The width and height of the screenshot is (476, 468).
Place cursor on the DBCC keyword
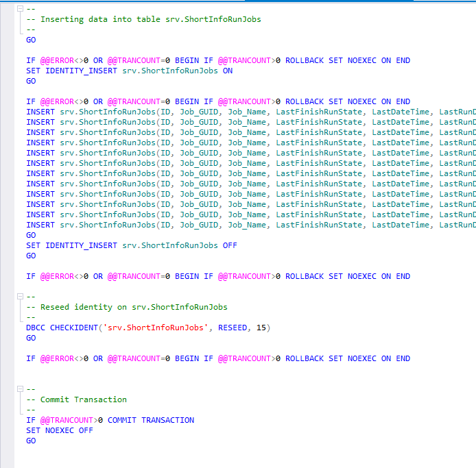[x=36, y=328]
